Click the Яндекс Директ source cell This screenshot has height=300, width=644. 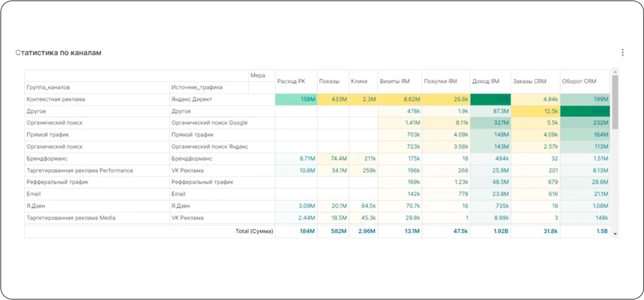[x=192, y=99]
